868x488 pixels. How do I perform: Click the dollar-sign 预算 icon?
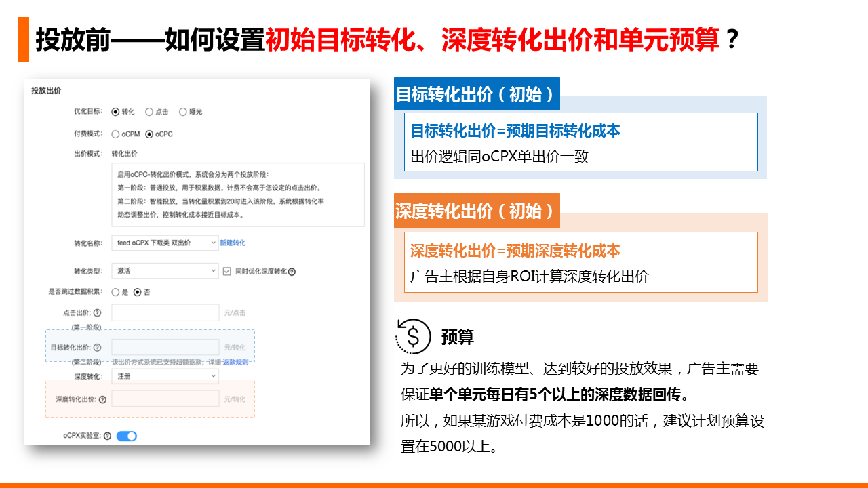(x=413, y=336)
